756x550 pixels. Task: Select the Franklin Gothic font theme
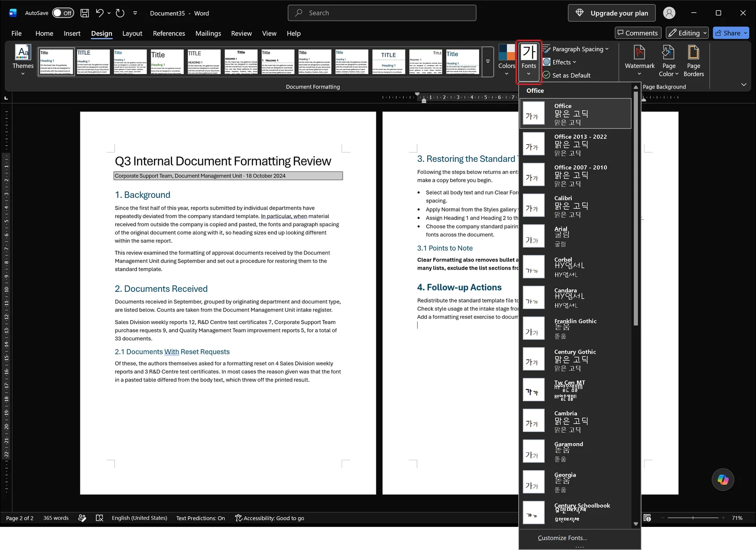tap(576, 328)
